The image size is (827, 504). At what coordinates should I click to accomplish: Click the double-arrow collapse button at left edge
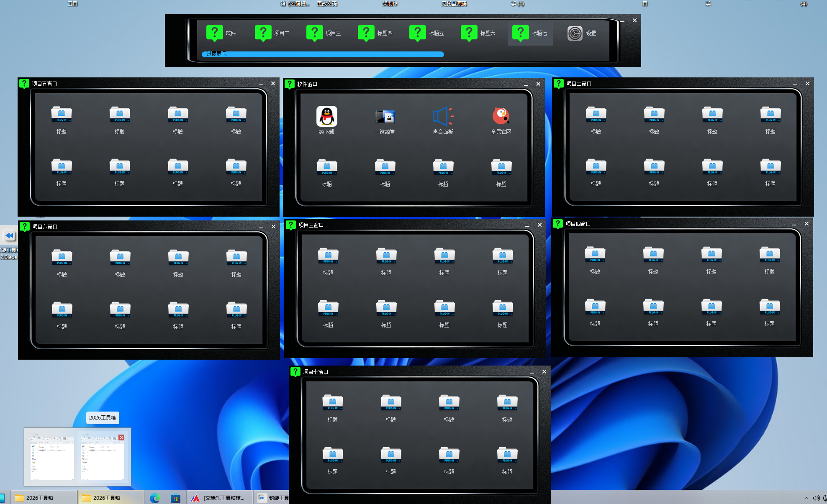pyautogui.click(x=9, y=235)
